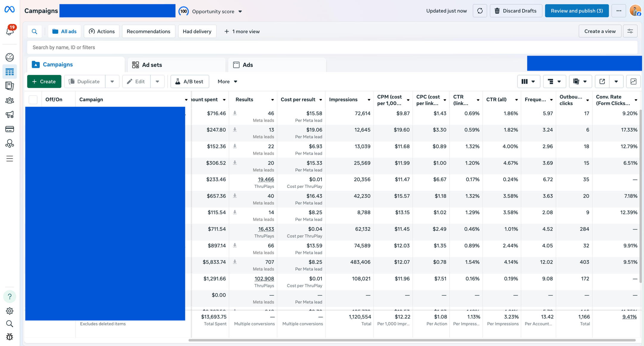The width and height of the screenshot is (644, 346).
Task: Click the export table icon
Action: pos(602,81)
